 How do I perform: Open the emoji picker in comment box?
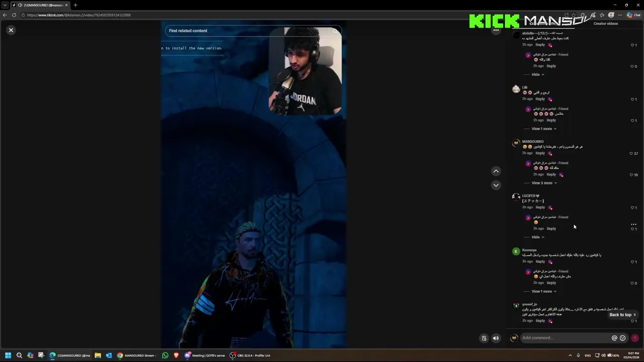pyautogui.click(x=622, y=338)
